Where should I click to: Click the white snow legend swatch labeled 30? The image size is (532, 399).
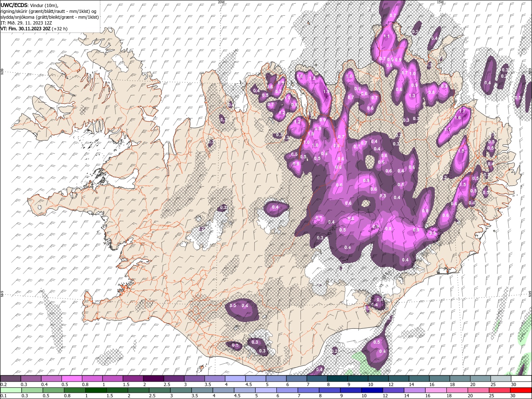pyautogui.click(x=521, y=379)
